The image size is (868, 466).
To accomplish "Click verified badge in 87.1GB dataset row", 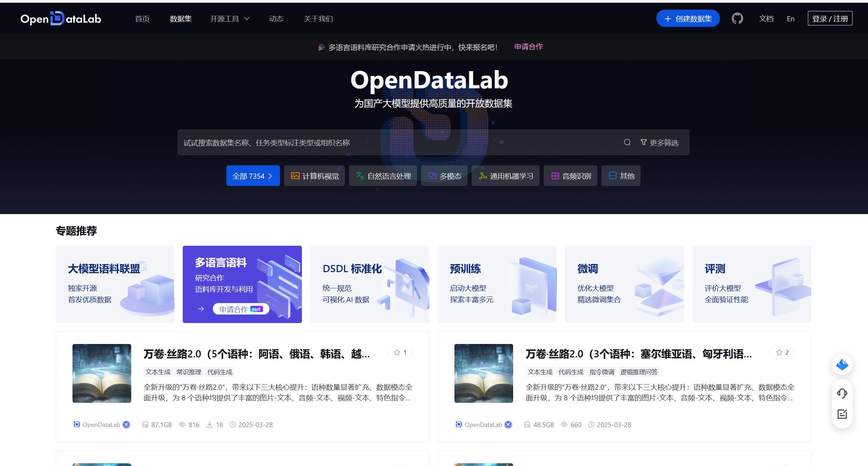I will 126,425.
